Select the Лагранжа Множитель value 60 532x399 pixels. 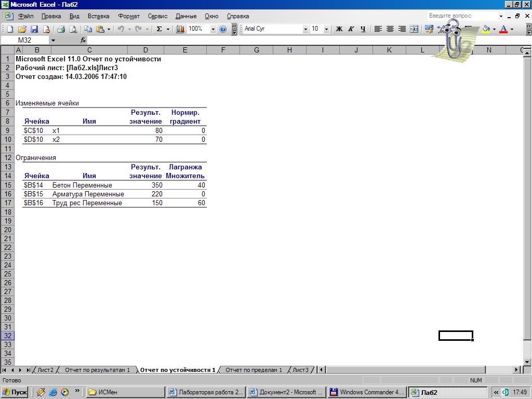click(185, 203)
